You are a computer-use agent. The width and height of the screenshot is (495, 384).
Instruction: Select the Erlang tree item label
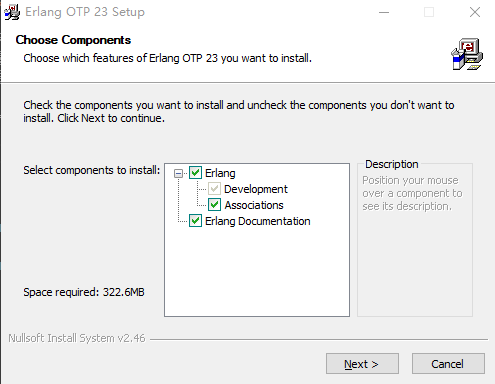coord(220,173)
